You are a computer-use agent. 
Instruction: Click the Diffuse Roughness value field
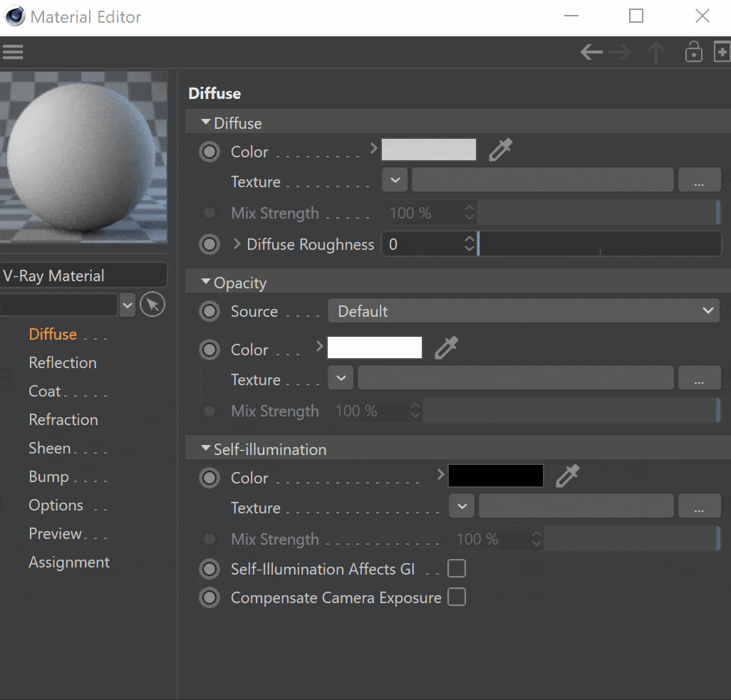tap(422, 244)
